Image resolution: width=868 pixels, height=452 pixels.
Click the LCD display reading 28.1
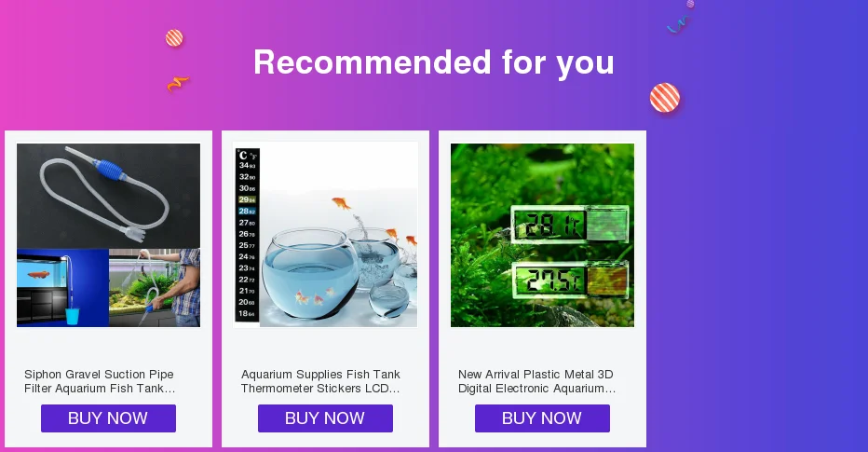(570, 225)
